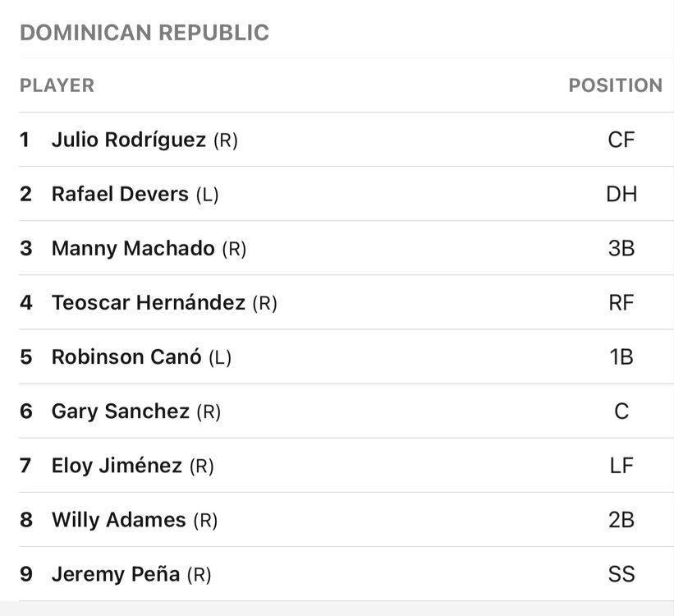Click the Dominican Republic team heading
This screenshot has height=616, width=674.
[x=144, y=33]
